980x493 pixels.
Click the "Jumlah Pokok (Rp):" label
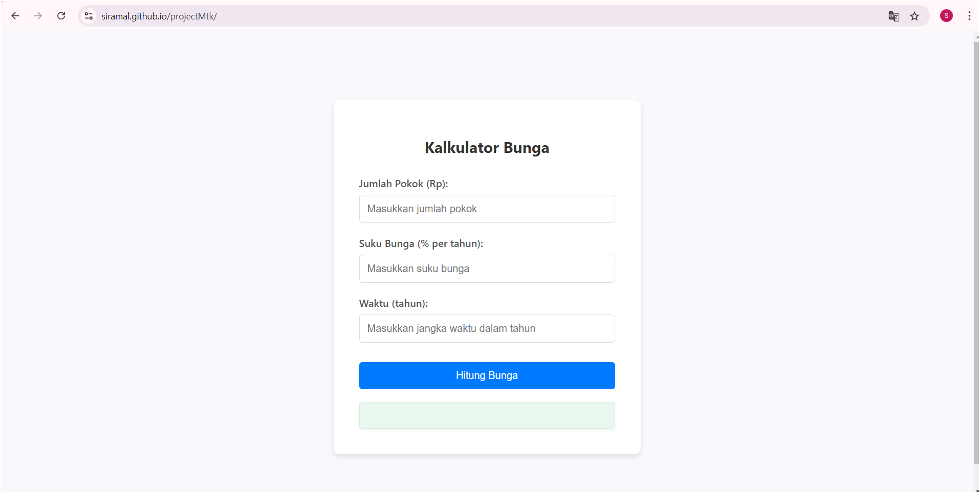(403, 184)
